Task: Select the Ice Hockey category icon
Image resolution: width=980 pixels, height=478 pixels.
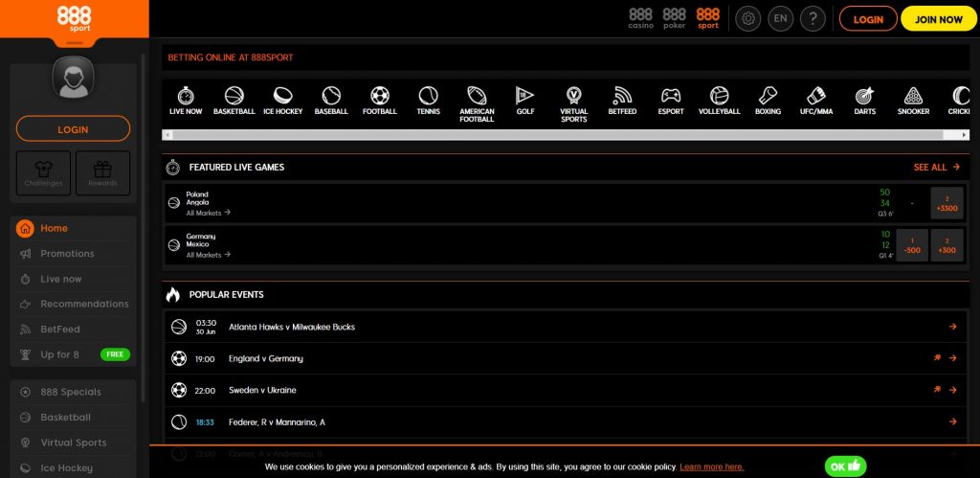Action: click(x=282, y=101)
